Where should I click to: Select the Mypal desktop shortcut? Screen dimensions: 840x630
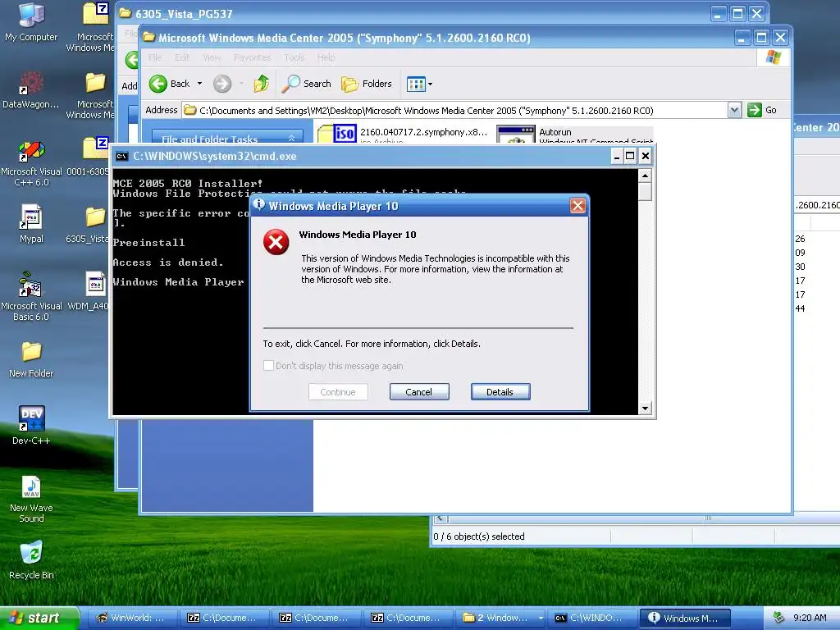coord(31,224)
